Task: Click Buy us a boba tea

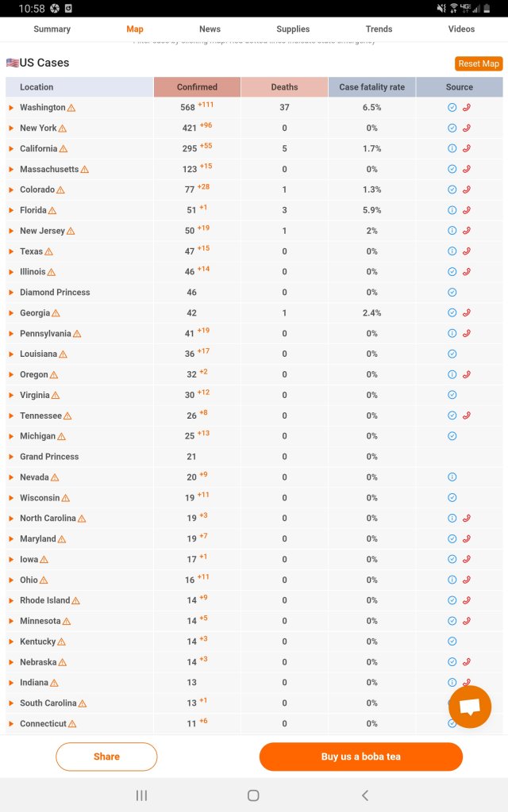Action: coord(361,756)
